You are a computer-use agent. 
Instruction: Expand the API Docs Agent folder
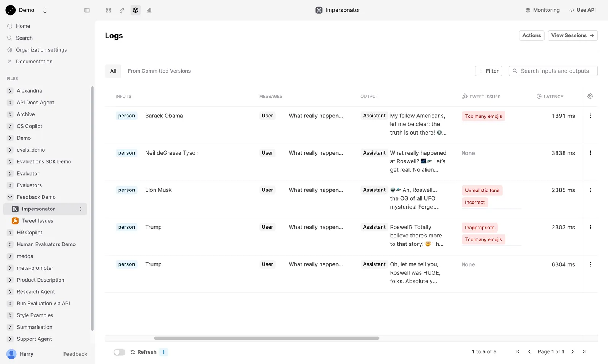pyautogui.click(x=10, y=103)
